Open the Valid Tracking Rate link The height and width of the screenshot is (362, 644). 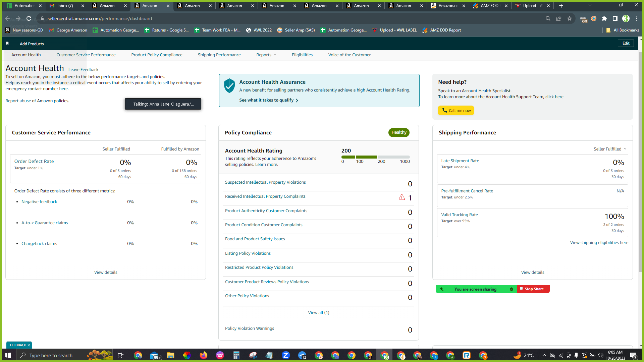coord(460,215)
